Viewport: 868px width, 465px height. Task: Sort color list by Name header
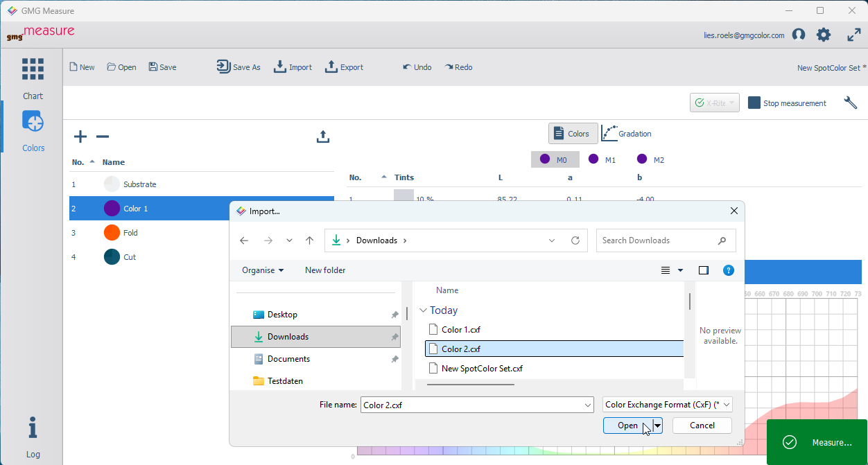coord(114,162)
